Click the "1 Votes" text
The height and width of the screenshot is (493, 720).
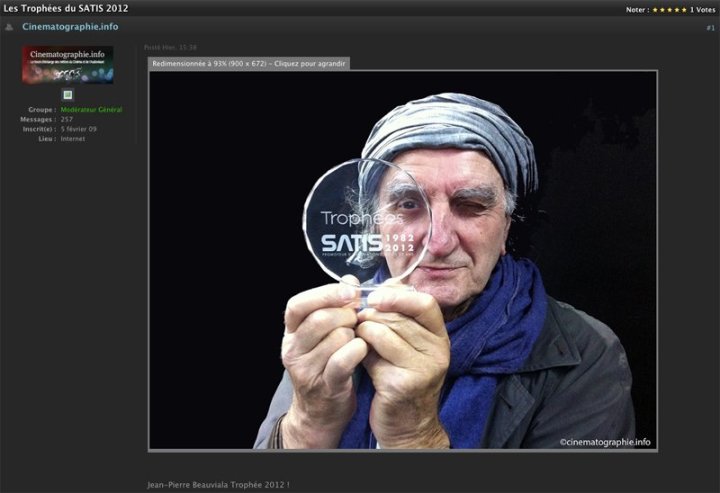point(703,10)
